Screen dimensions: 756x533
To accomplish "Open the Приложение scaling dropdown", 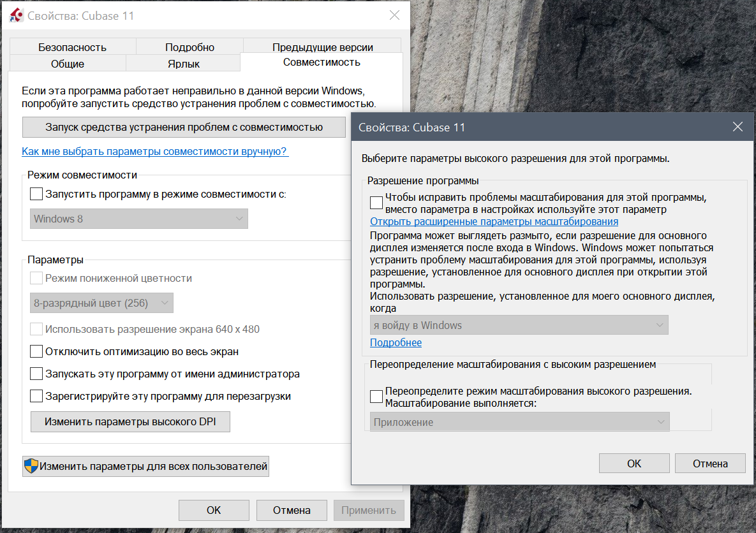I will click(520, 422).
